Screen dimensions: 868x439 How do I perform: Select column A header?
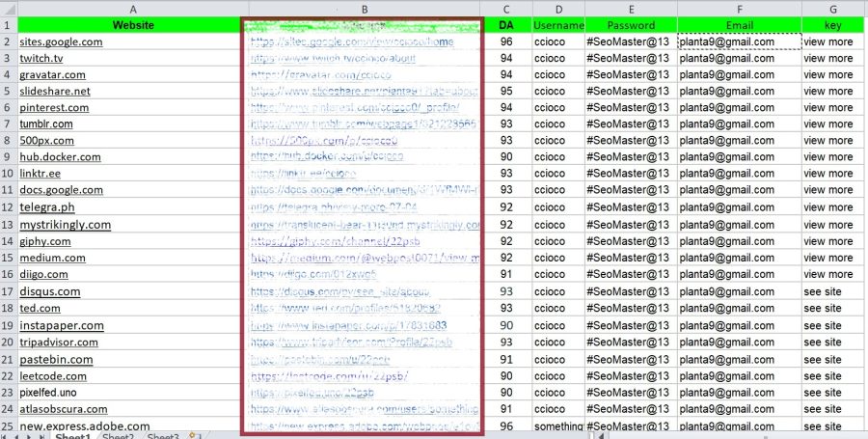pyautogui.click(x=133, y=9)
